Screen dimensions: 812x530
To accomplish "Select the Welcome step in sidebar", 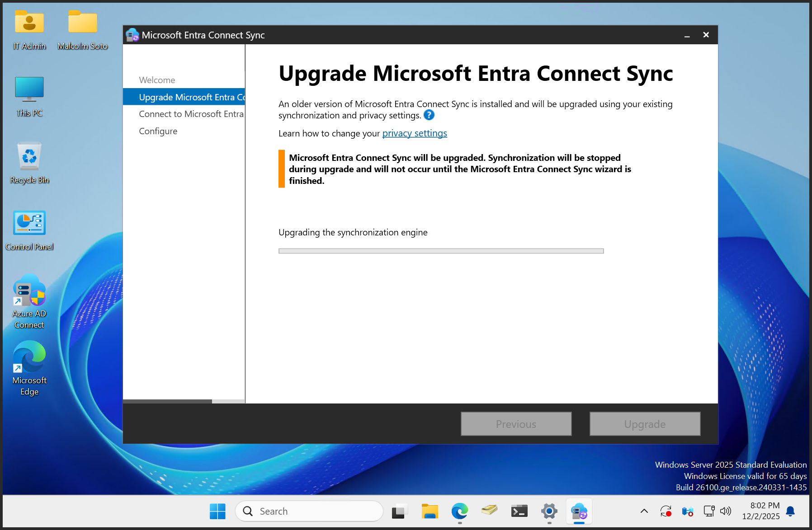I will (157, 80).
